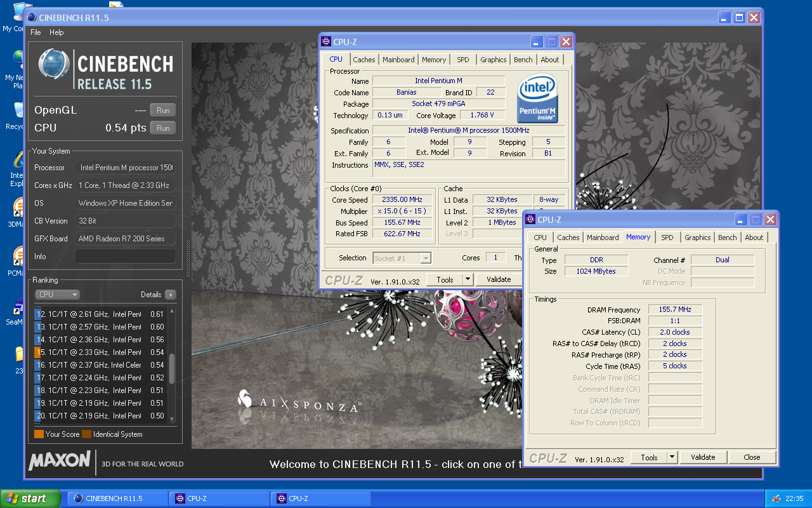Select ranking row 14 at 2.36 GHz
This screenshot has height=508, width=812.
pos(100,340)
